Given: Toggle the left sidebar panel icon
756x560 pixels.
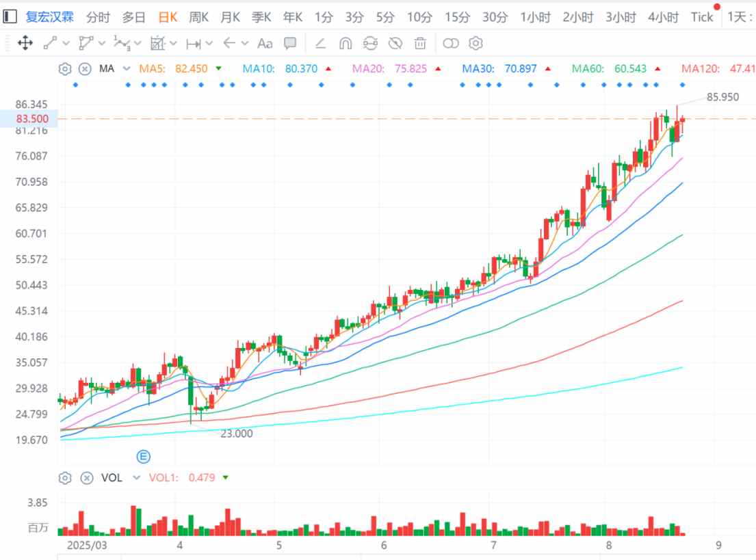Looking at the screenshot, I should pos(10,17).
